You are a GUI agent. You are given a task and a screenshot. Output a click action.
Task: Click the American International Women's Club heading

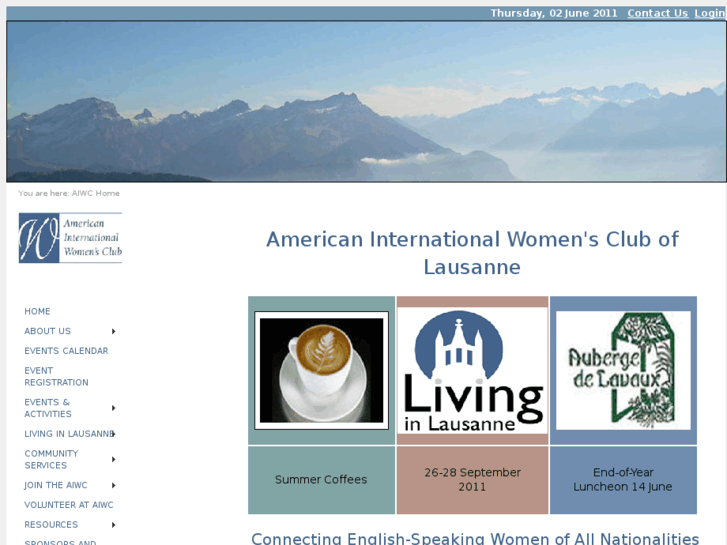coord(472,253)
